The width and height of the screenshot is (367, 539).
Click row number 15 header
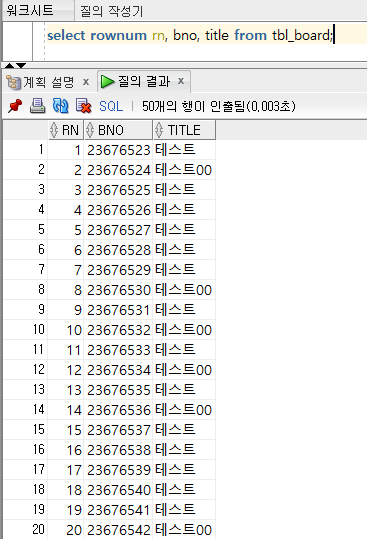(x=25, y=430)
